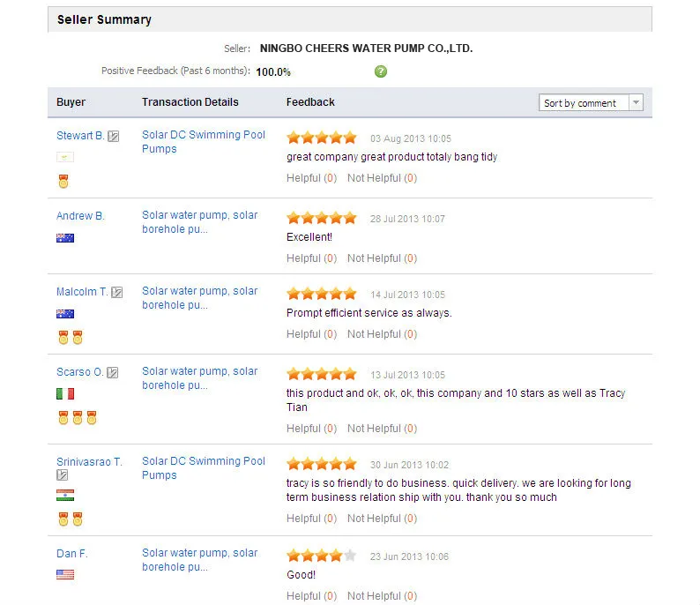Click the Buyer column header
700x605 pixels.
(71, 102)
